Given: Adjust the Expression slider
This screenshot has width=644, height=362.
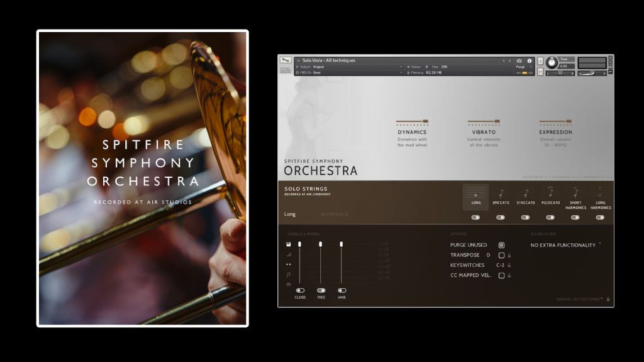Looking at the screenshot, I should coord(555,121).
